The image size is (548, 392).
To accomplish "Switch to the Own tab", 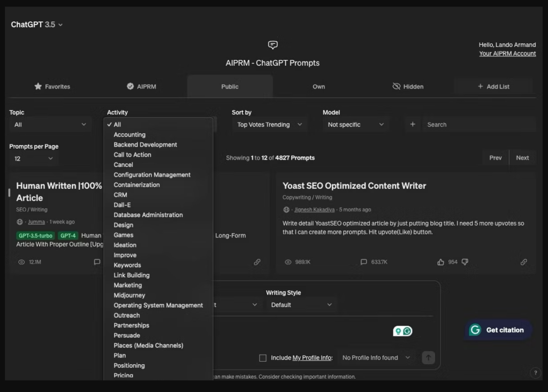I will [318, 86].
